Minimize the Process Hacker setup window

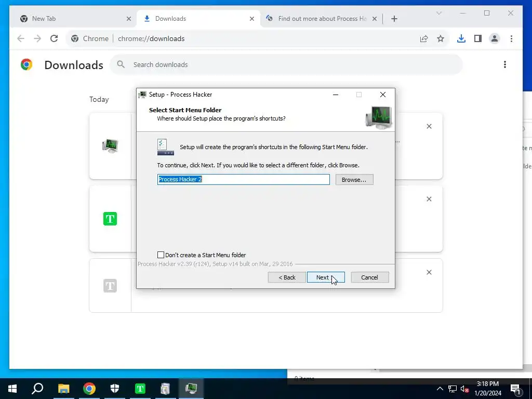[336, 95]
